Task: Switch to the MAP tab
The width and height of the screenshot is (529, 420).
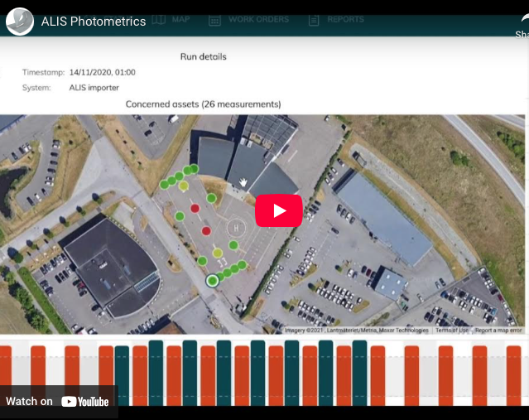Action: coord(180,19)
